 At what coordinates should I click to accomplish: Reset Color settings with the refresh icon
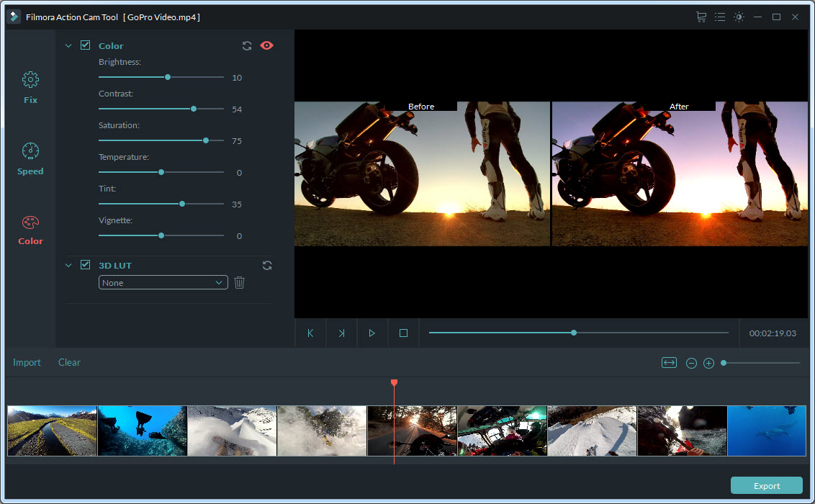[247, 45]
